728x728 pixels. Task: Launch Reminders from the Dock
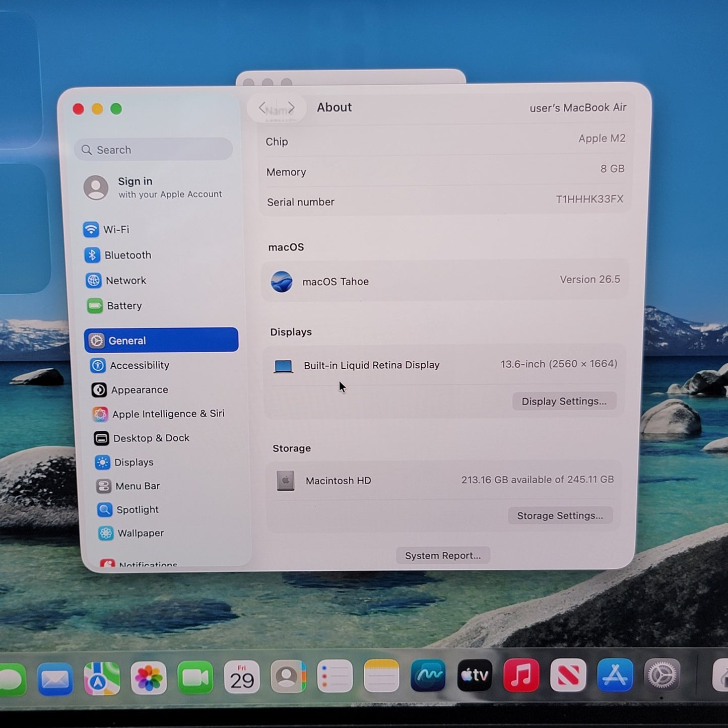tap(335, 676)
